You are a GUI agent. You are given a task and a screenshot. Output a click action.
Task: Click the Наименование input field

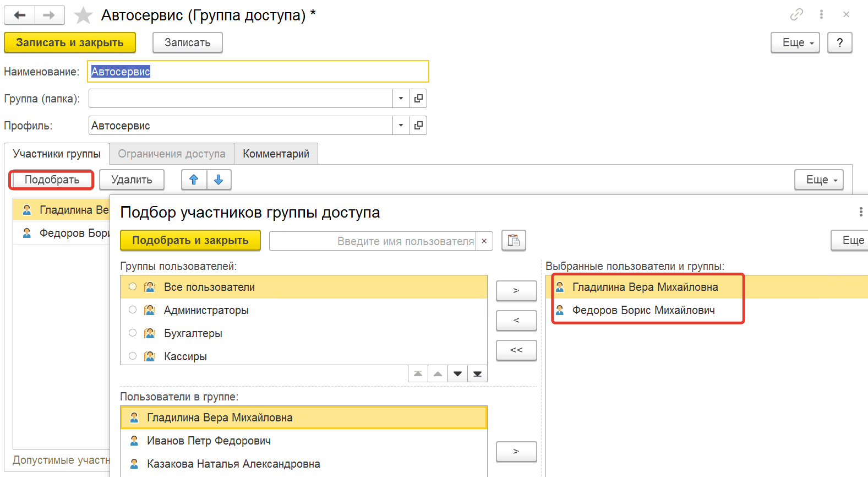[258, 72]
